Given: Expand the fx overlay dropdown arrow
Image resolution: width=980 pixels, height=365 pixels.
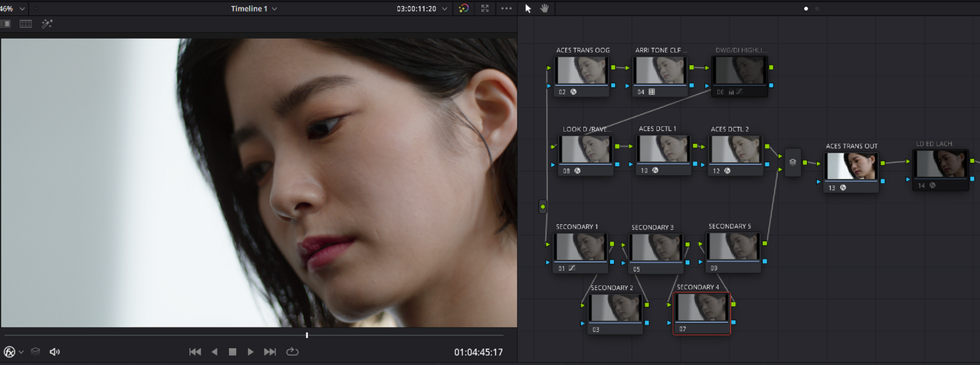Looking at the screenshot, I should 21,352.
